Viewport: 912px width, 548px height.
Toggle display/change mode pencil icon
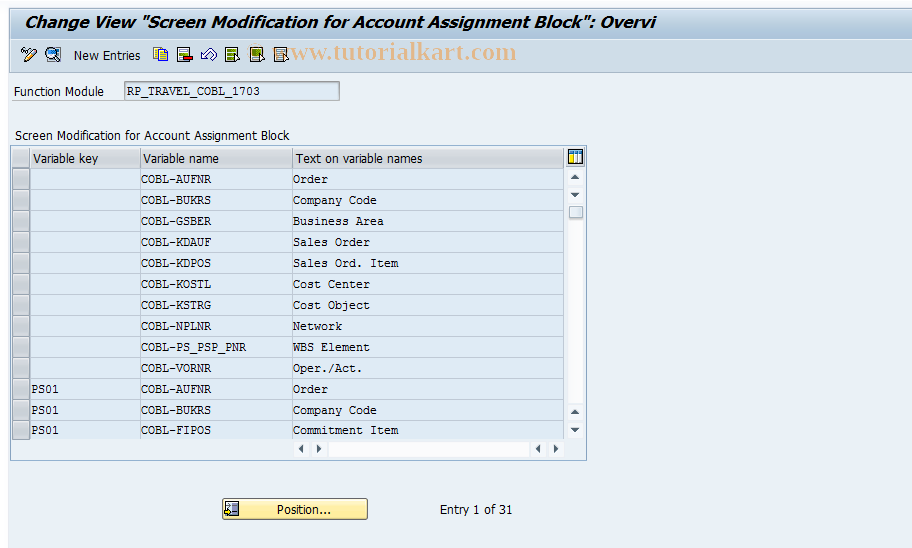pos(28,55)
